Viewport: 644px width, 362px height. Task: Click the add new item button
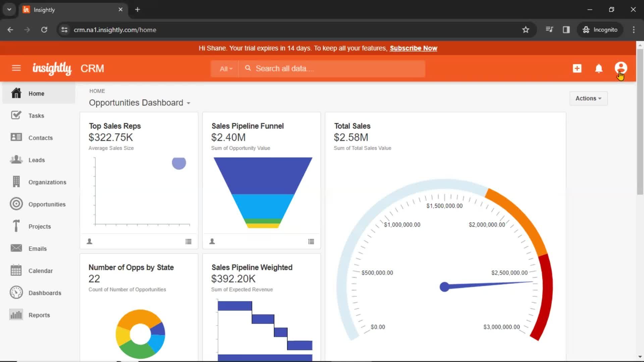tap(577, 68)
